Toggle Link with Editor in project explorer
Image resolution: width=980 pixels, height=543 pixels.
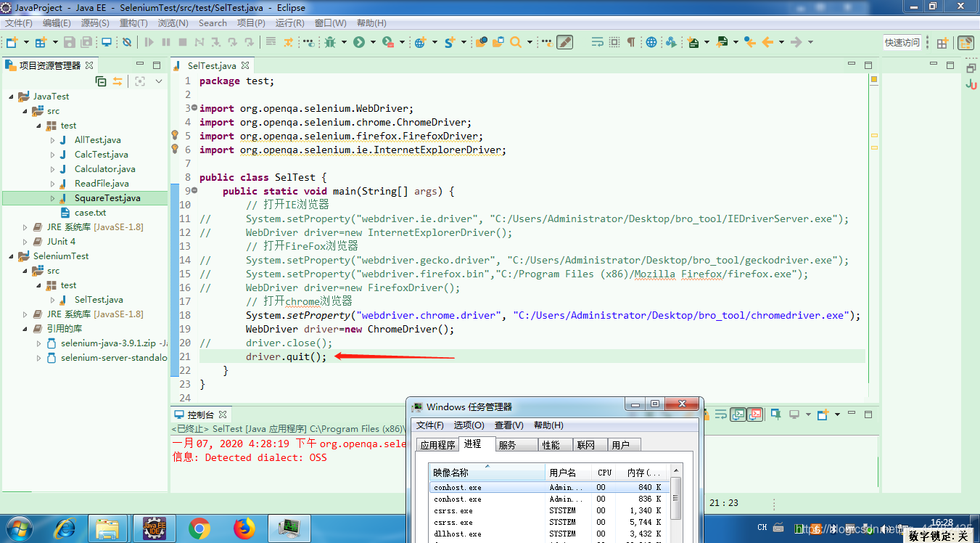[118, 81]
